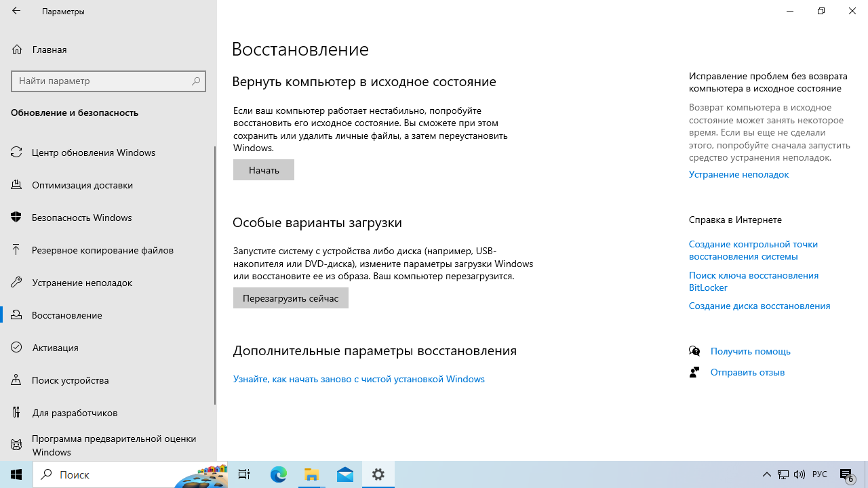Select Delivery Optimization (Оптимизация доставки)
868x488 pixels.
pyautogui.click(x=82, y=185)
